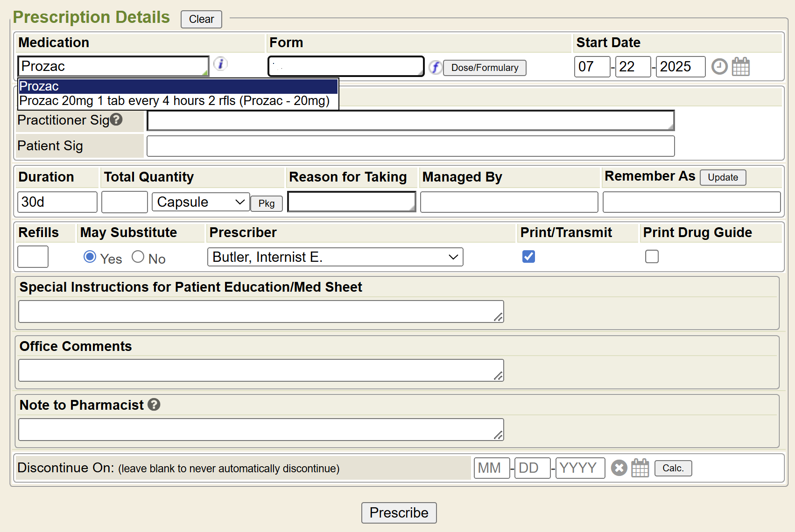This screenshot has width=795, height=532.
Task: Set start date to now via clock icon
Action: (719, 66)
